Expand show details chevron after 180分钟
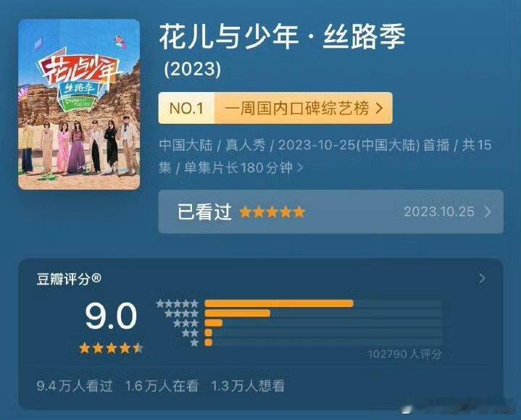Viewport: 521px width, 420px height. [300, 168]
